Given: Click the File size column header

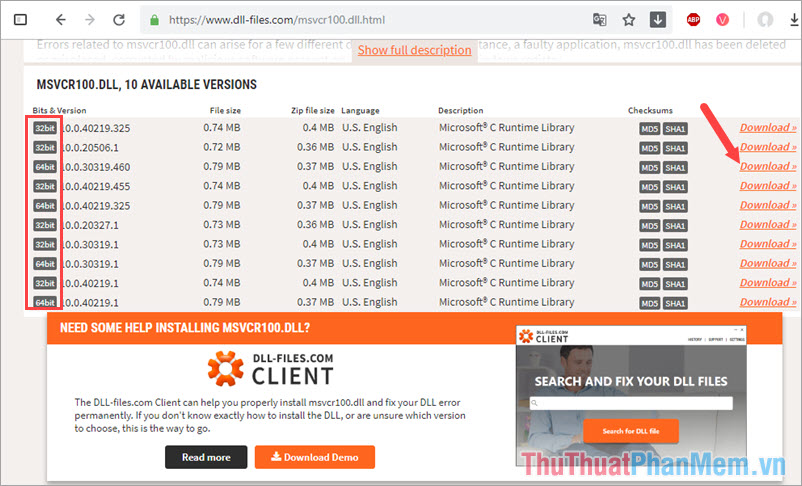Looking at the screenshot, I should (225, 111).
